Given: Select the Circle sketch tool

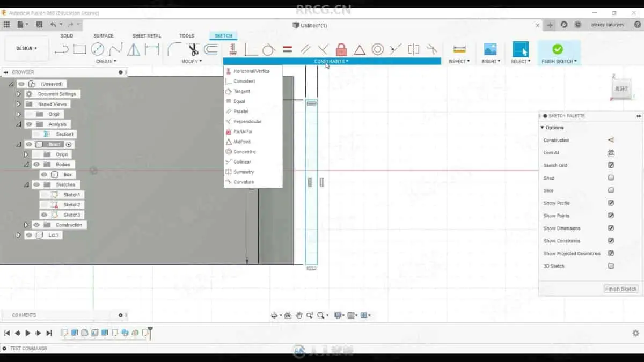Looking at the screenshot, I should [97, 50].
